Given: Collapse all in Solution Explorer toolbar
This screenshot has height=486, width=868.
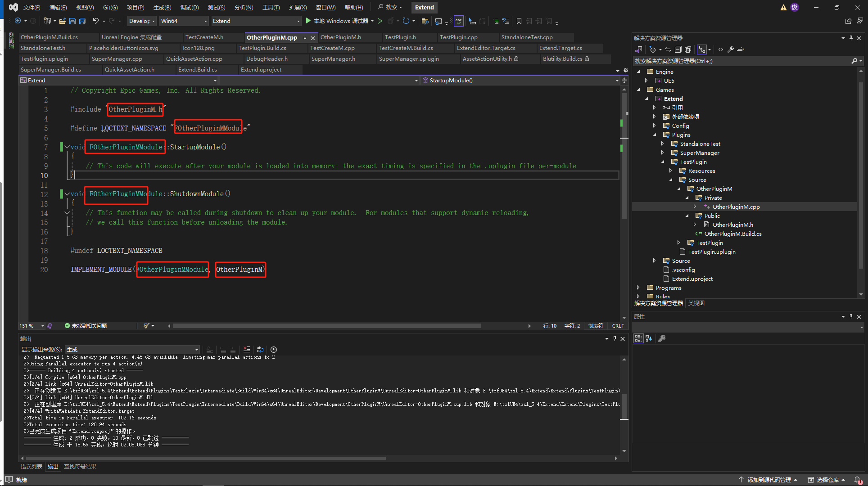Looking at the screenshot, I should point(678,49).
